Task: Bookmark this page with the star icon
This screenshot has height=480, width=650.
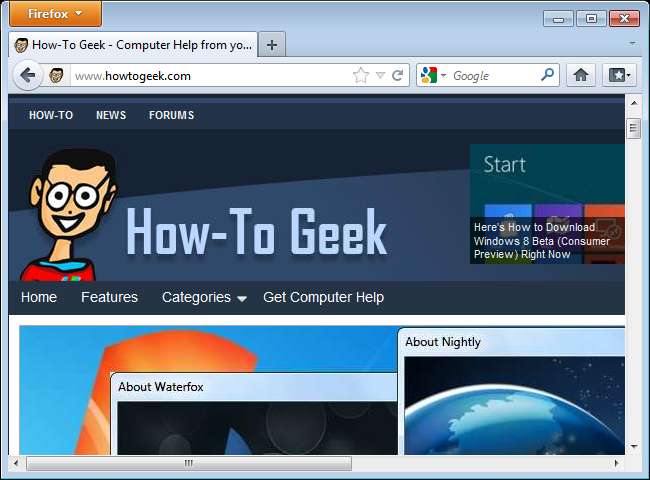Action: 361,75
